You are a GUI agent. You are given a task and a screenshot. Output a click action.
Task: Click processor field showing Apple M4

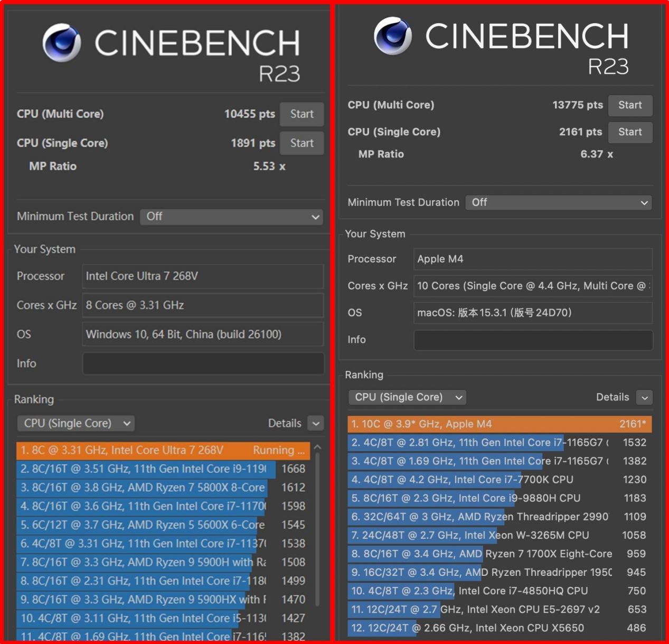(533, 259)
